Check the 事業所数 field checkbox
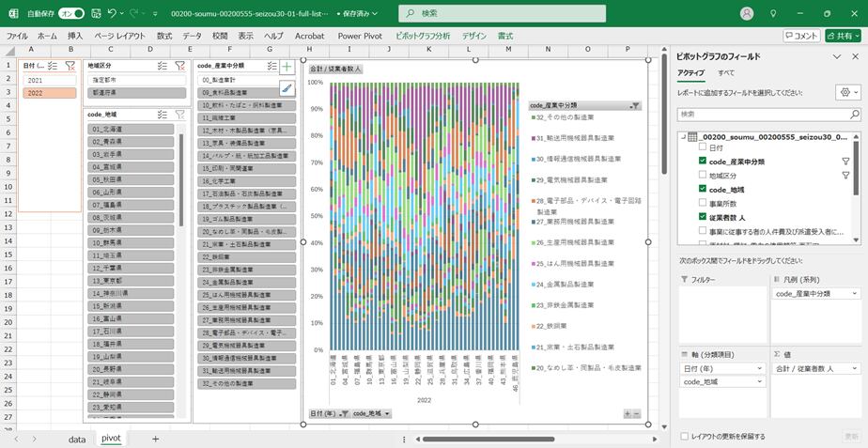 pyautogui.click(x=703, y=203)
